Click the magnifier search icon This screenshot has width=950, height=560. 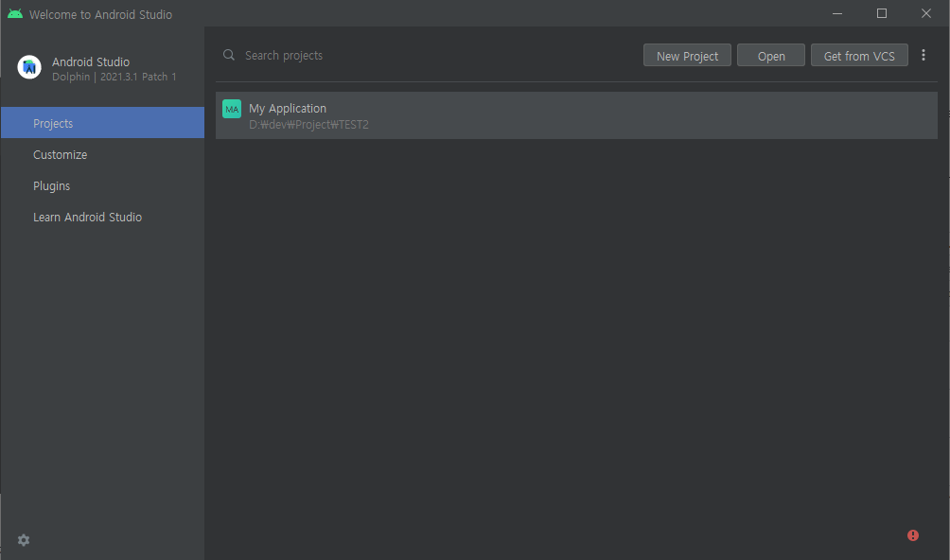point(228,55)
